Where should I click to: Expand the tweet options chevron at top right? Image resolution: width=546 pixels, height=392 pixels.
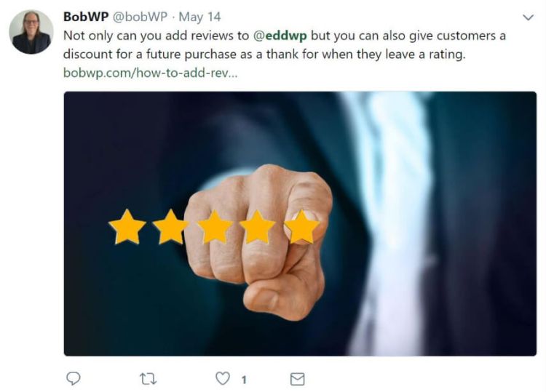click(529, 17)
